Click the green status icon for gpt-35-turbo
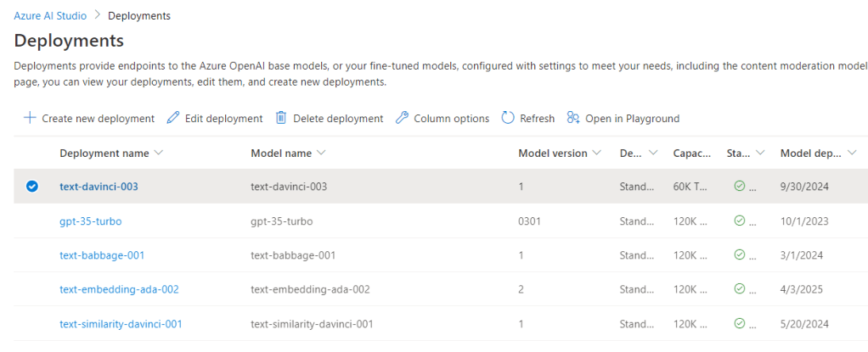The height and width of the screenshot is (352, 868). coord(739,221)
